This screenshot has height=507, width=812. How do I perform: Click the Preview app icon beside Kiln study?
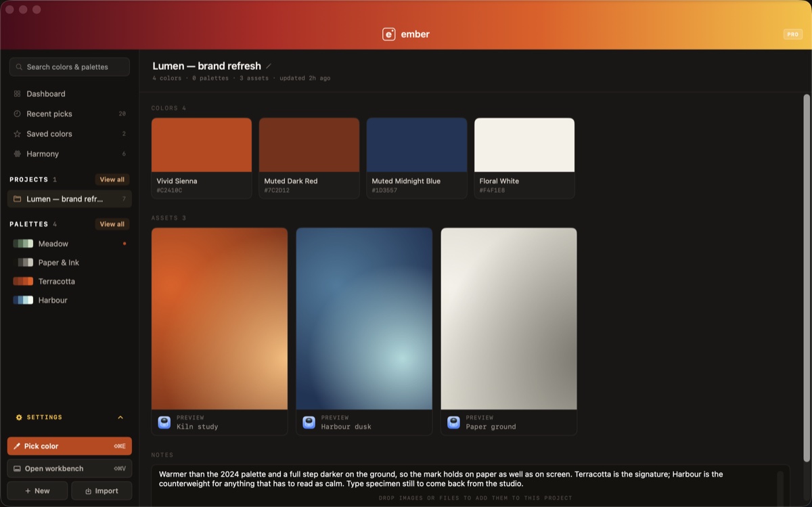pos(164,422)
